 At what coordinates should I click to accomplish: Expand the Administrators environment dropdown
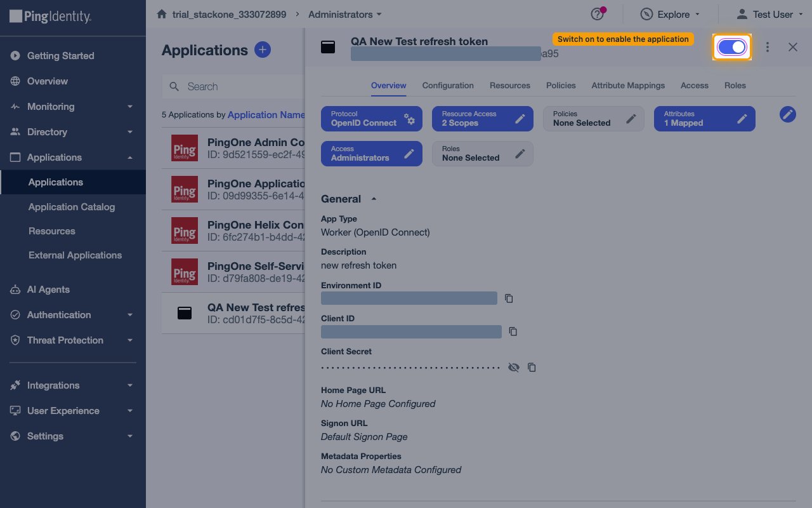[x=345, y=14]
